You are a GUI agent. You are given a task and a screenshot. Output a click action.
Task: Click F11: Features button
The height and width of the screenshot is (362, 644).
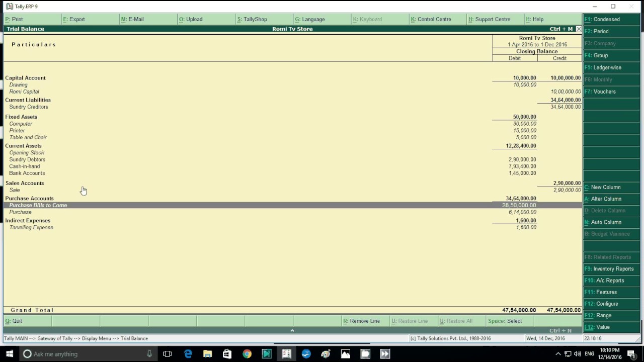point(611,292)
